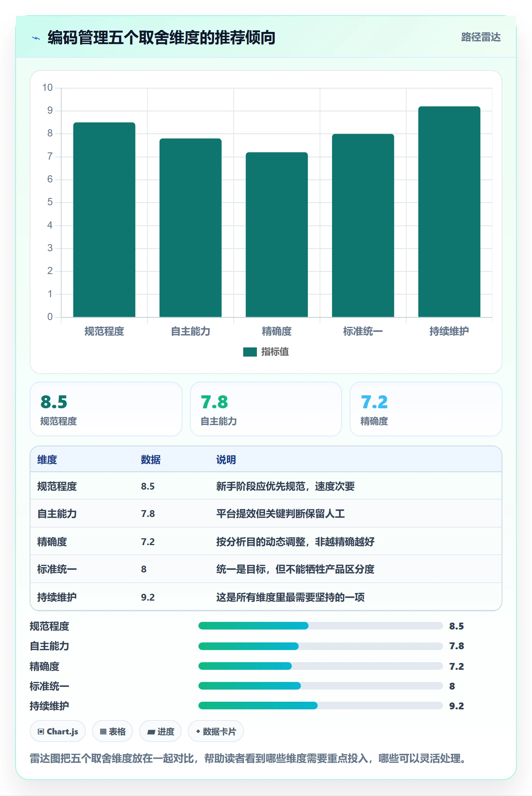Click the 数据 column header
The height and width of the screenshot is (796, 532).
pyautogui.click(x=151, y=460)
